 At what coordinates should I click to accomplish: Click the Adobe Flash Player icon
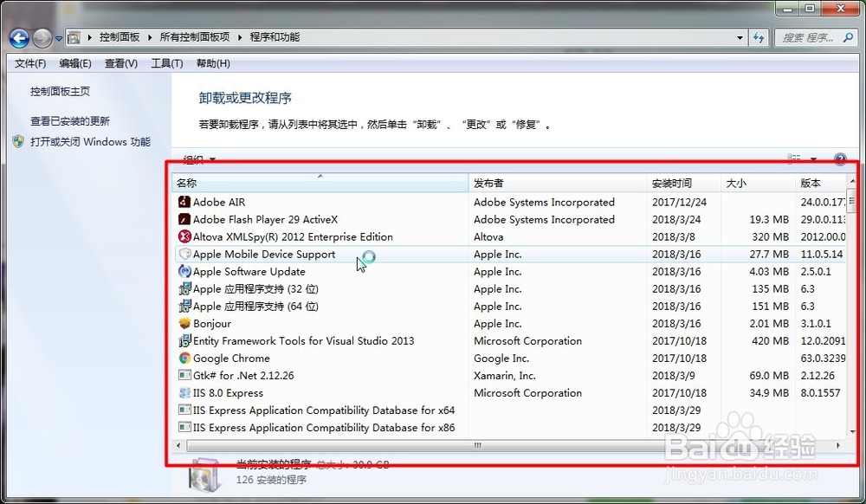pos(184,219)
